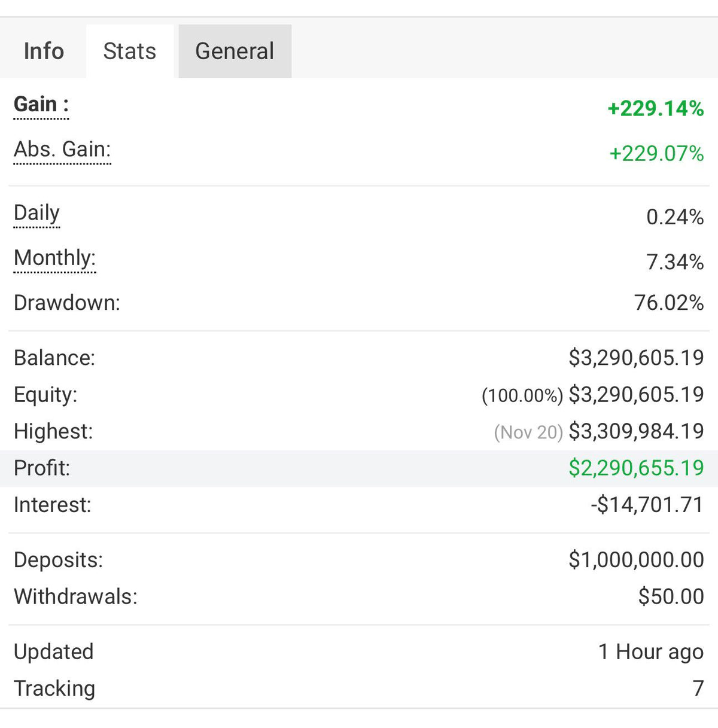
Task: Open the Stats tab
Action: (x=129, y=51)
